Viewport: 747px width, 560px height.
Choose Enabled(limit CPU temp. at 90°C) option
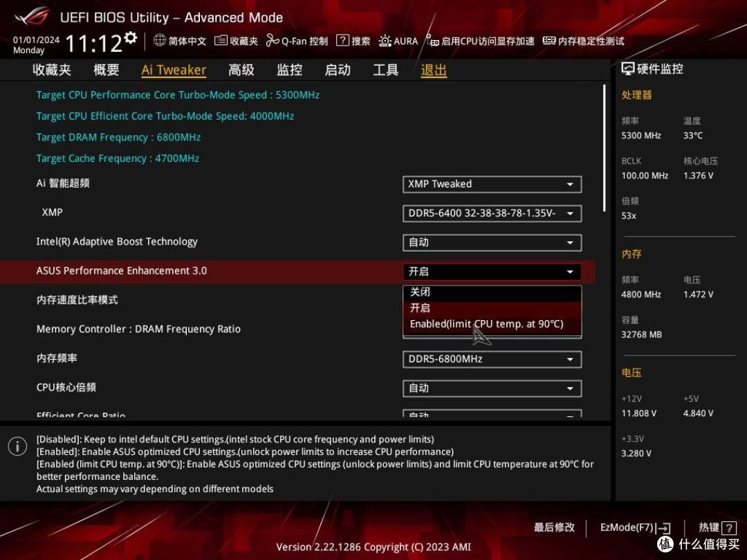tap(492, 324)
